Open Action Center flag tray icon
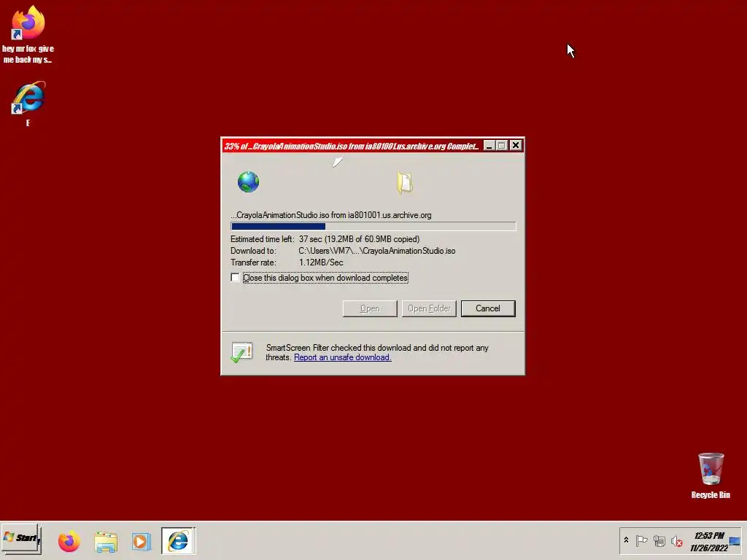This screenshot has width=747, height=560. [x=642, y=541]
